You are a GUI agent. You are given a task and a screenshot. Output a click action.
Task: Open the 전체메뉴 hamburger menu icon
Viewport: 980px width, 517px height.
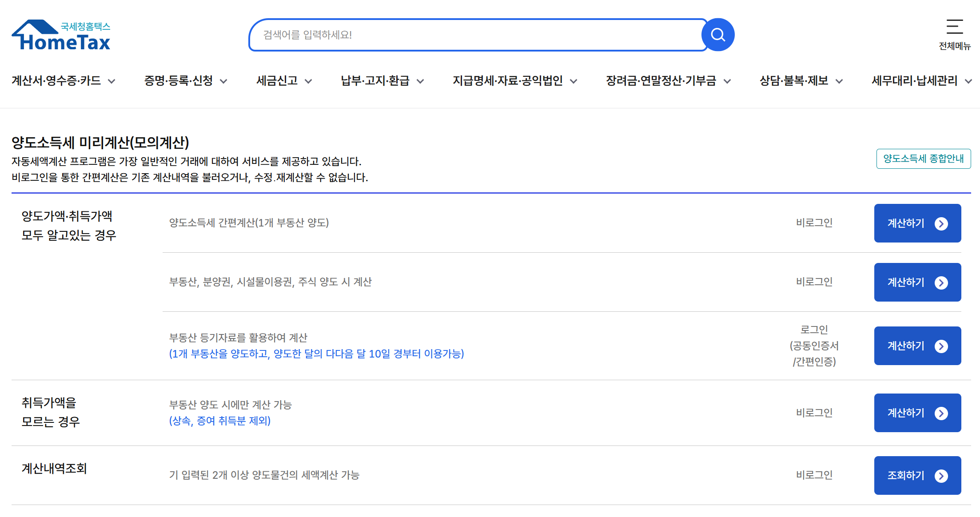point(954,27)
